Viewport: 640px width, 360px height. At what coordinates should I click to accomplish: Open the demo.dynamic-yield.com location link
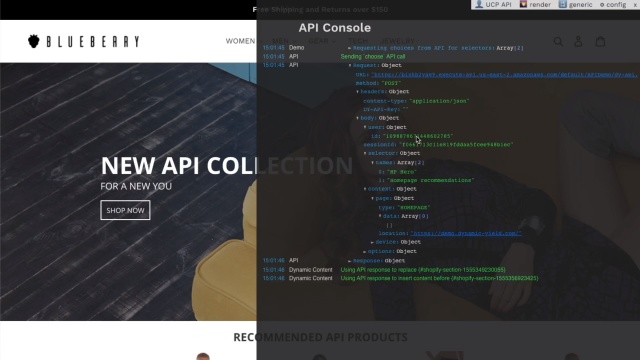pos(466,233)
